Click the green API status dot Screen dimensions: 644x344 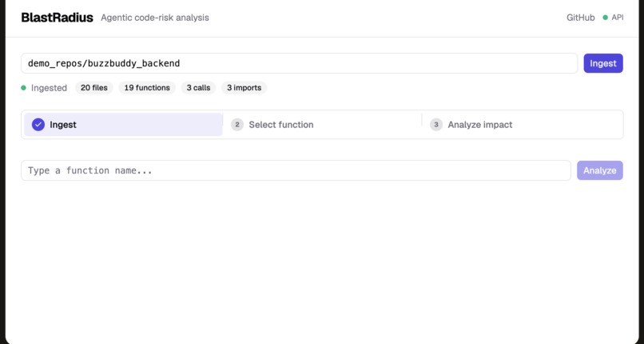605,18
